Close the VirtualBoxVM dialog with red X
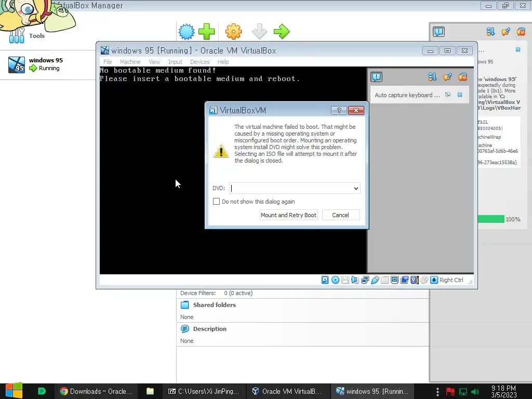 (356, 110)
